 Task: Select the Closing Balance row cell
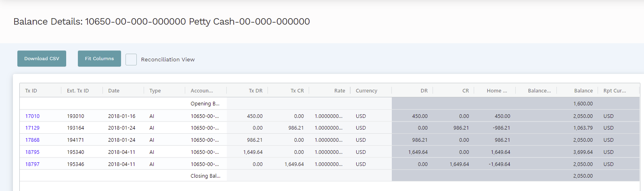(x=205, y=176)
